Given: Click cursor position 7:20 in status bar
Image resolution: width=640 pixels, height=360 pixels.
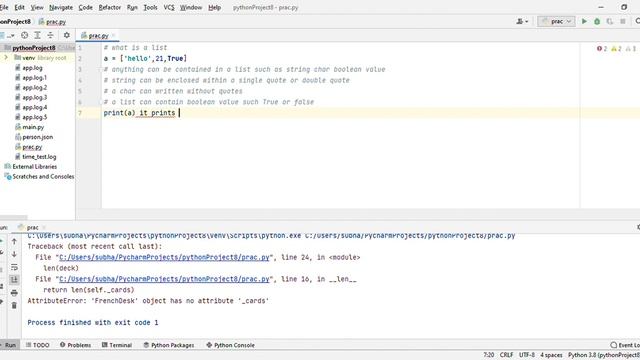Looking at the screenshot, I should click(489, 355).
